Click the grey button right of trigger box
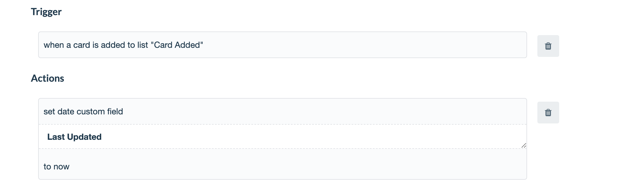This screenshot has width=644, height=190. tap(548, 46)
